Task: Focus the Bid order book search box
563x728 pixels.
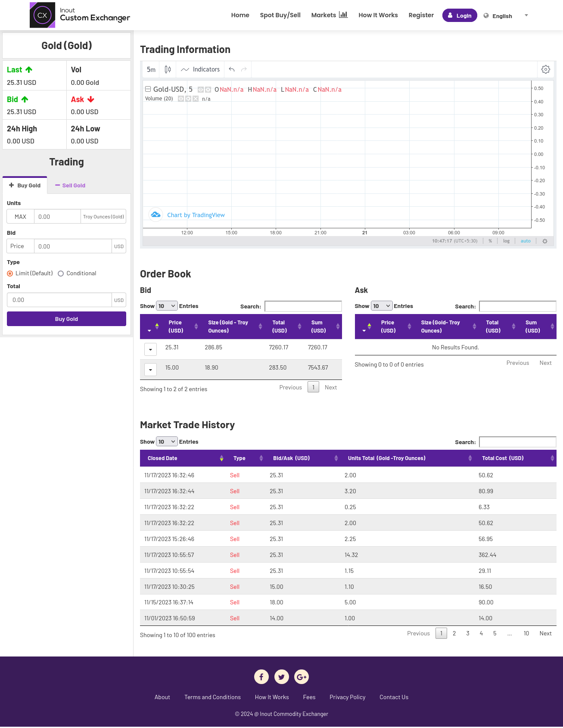Action: (303, 306)
